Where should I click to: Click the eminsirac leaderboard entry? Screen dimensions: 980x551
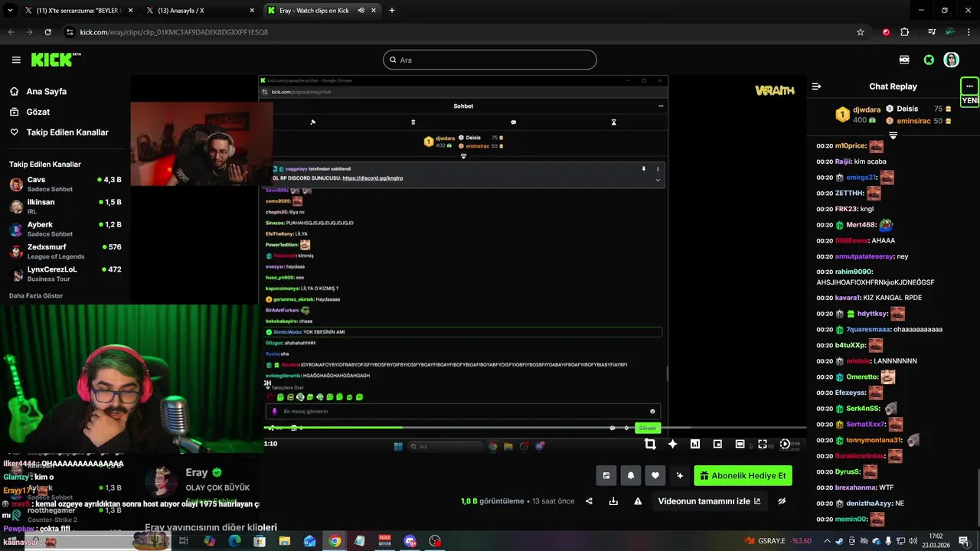[919, 121]
